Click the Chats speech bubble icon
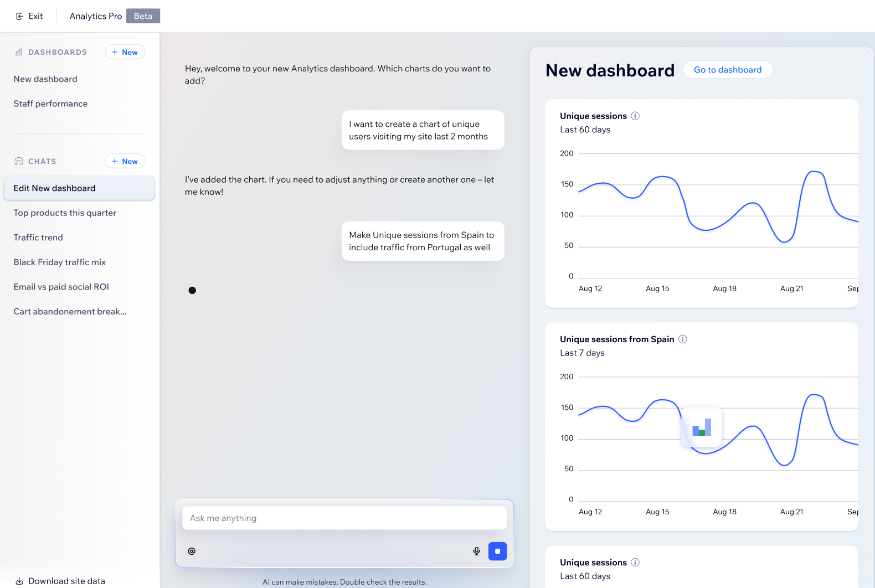The height and width of the screenshot is (588, 875). [19, 161]
